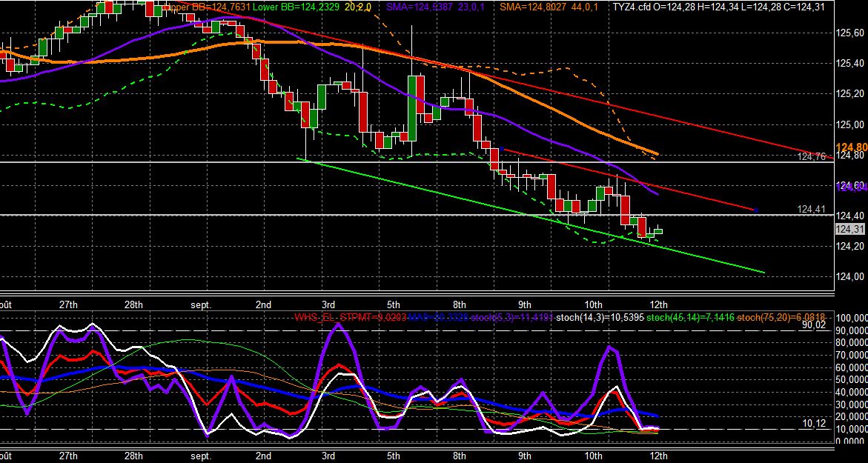Screen dimensions: 868x463
Task: Click the H=124,34 high price readout
Action: tap(717, 7)
